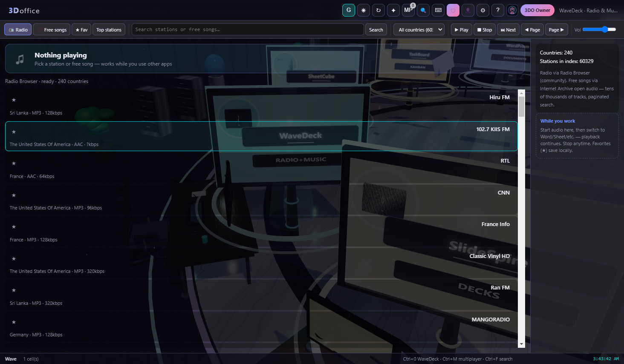Click 'France · AAC · 64kbps' details

pyautogui.click(x=32, y=176)
